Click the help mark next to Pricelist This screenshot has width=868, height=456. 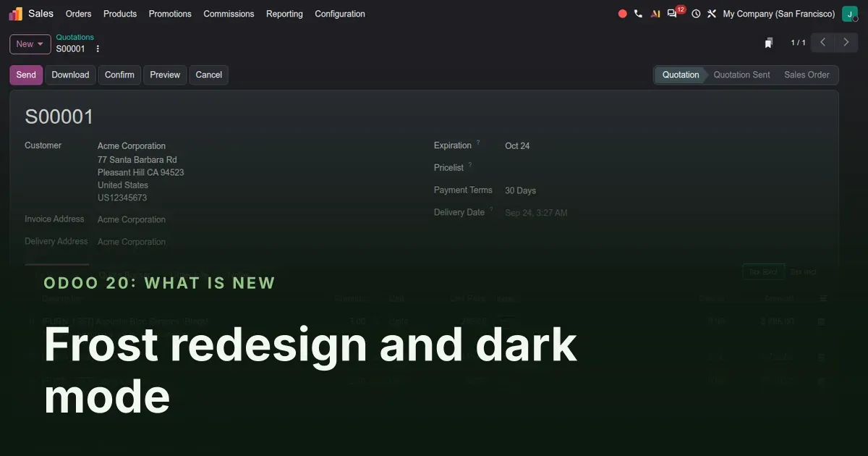[470, 165]
